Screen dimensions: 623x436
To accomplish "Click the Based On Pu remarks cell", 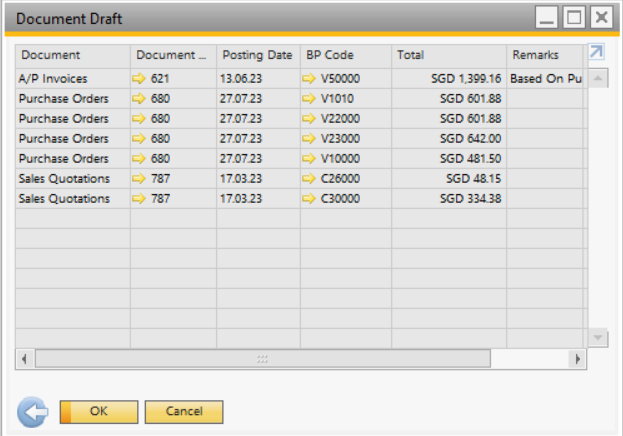I will point(545,79).
